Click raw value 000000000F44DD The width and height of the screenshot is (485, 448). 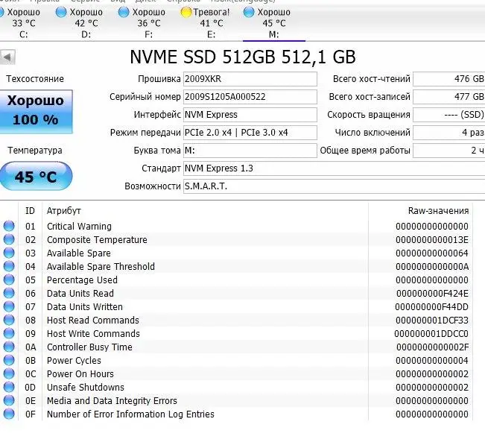click(x=432, y=307)
